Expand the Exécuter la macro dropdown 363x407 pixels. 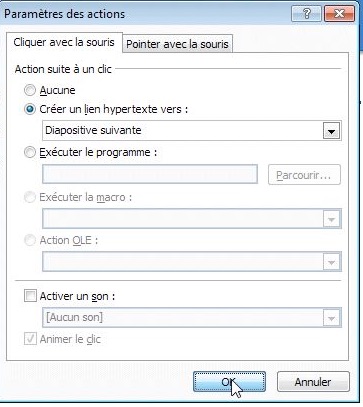click(x=331, y=219)
